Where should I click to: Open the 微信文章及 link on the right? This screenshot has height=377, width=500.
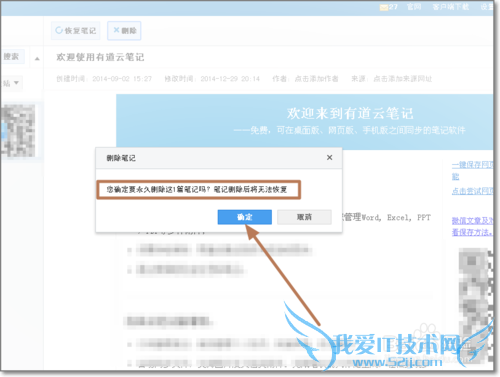pyautogui.click(x=472, y=220)
